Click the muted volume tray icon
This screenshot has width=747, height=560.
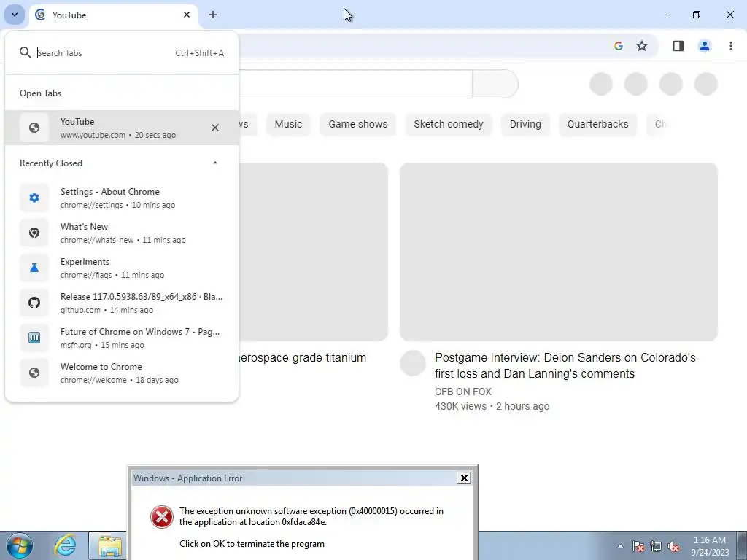click(673, 546)
